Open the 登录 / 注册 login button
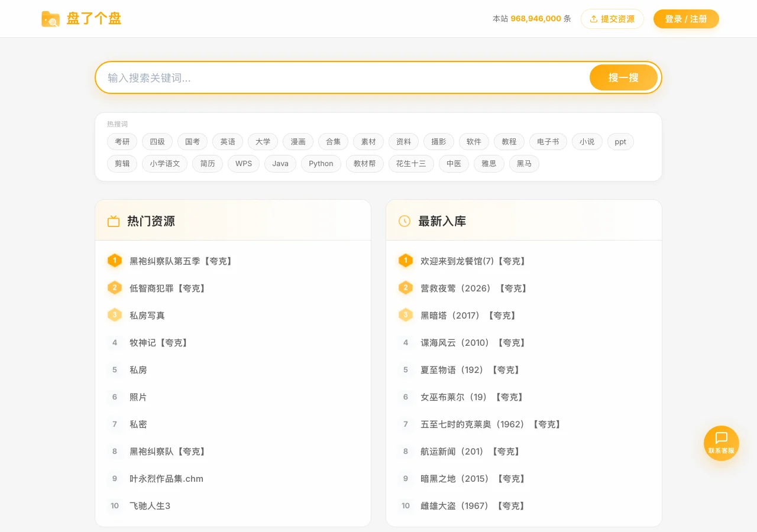The width and height of the screenshot is (757, 532). coord(686,19)
